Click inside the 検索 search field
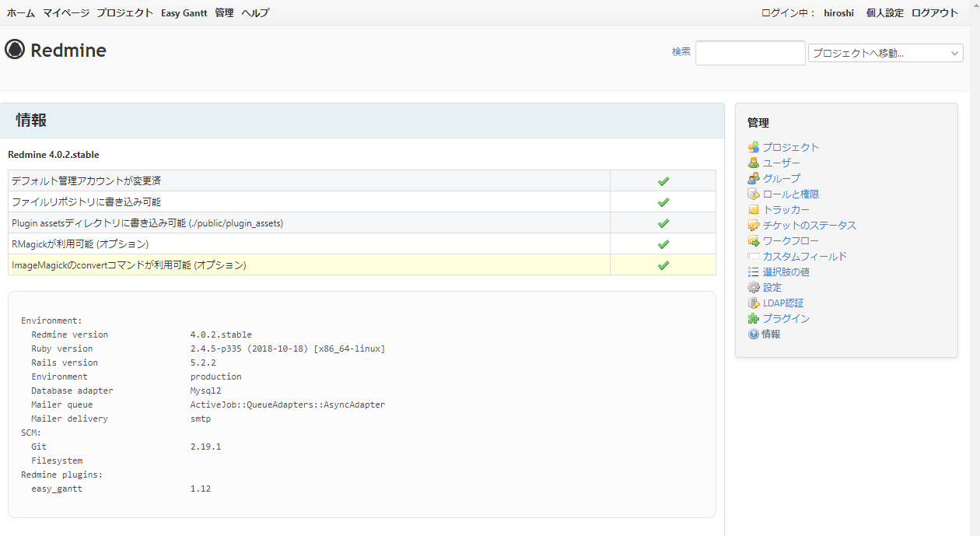This screenshot has height=536, width=980. pyautogui.click(x=749, y=52)
